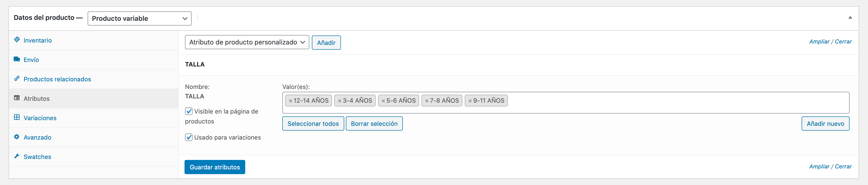Click the Envío truck icon
Viewport: 868px width, 185px height.
(x=17, y=59)
